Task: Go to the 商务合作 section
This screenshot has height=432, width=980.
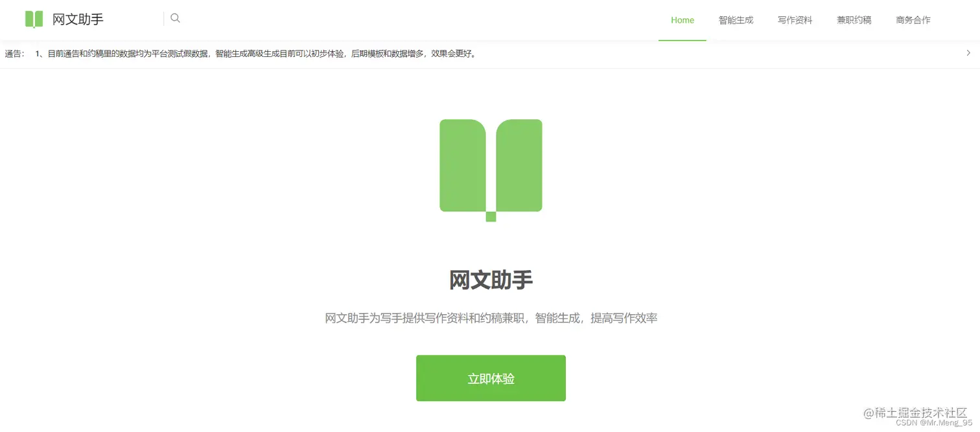Action: pos(913,20)
